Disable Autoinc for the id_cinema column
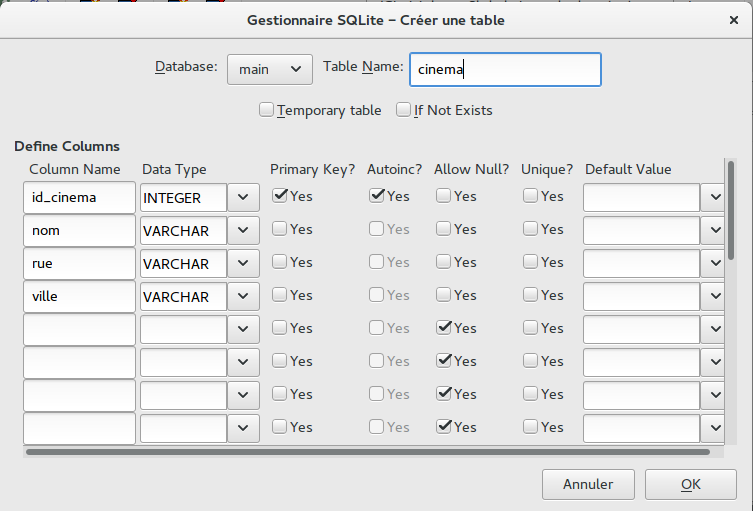The height and width of the screenshot is (511, 753). pos(377,196)
